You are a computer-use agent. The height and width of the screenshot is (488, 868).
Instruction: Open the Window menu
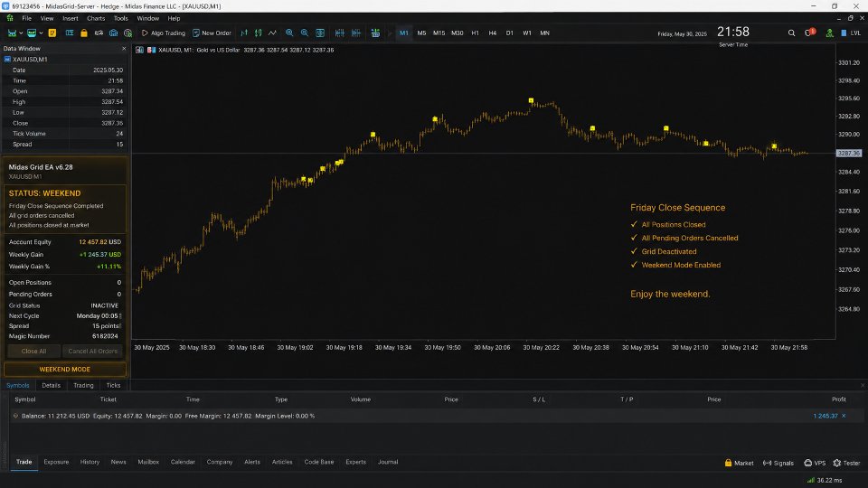pos(147,18)
